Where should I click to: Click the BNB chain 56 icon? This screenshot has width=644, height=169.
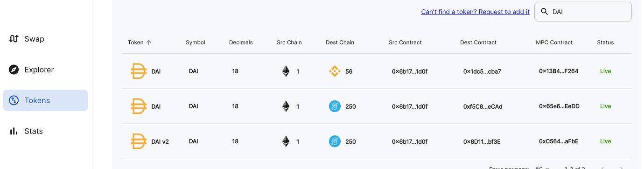[335, 71]
